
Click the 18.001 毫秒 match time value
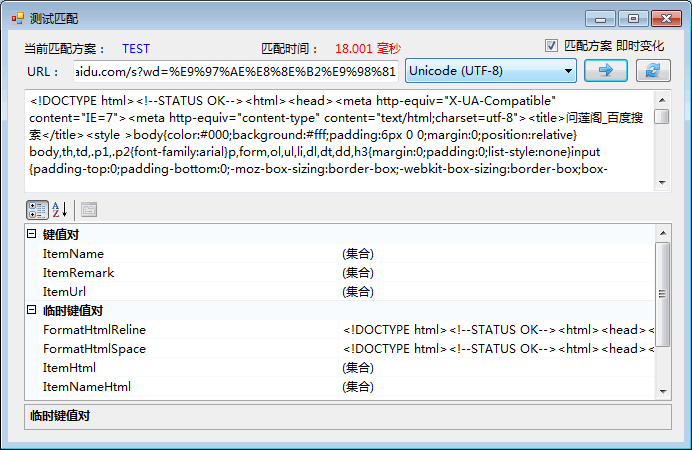click(368, 49)
